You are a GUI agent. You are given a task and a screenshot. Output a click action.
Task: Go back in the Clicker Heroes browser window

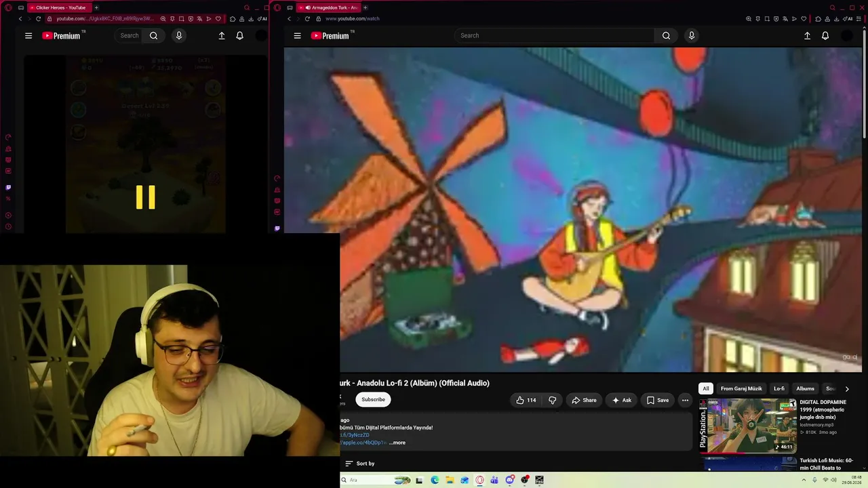[x=20, y=19]
